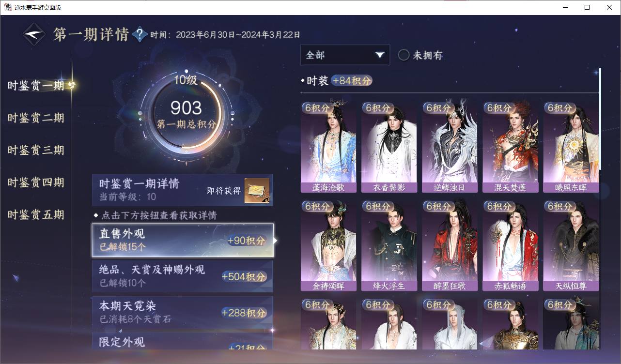
Task: Open 本期天霓染 points details
Action: tap(183, 312)
